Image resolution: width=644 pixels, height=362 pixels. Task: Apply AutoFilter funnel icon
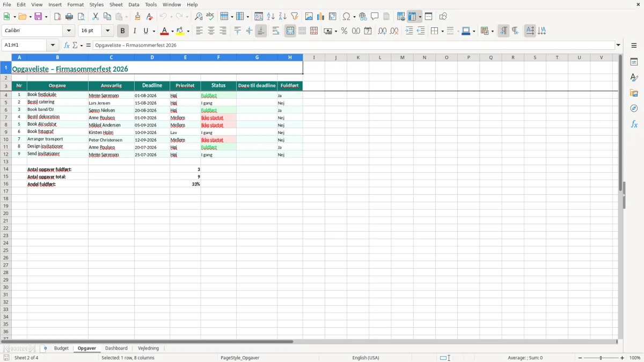coord(294,17)
